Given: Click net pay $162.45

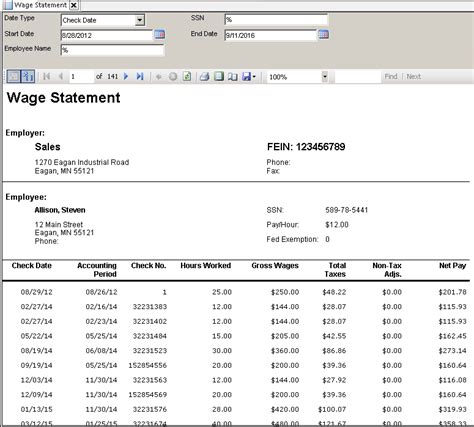Looking at the screenshot, I should [x=452, y=336].
